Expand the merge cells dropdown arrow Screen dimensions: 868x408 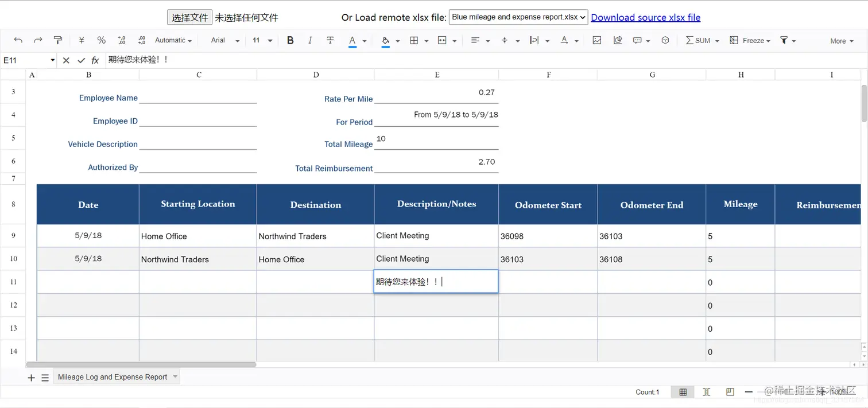pyautogui.click(x=455, y=41)
